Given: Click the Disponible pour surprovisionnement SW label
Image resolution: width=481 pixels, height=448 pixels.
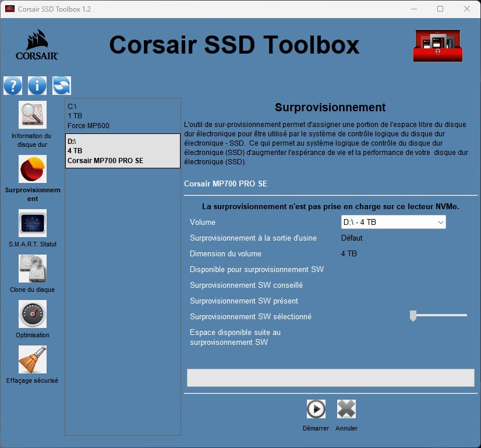Looking at the screenshot, I should (x=257, y=269).
